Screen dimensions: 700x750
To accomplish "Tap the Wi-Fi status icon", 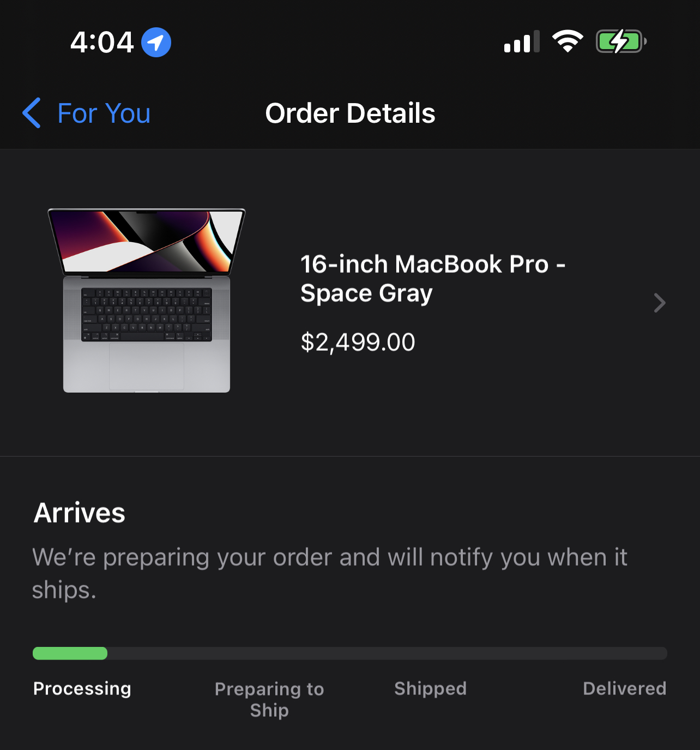I will click(568, 41).
